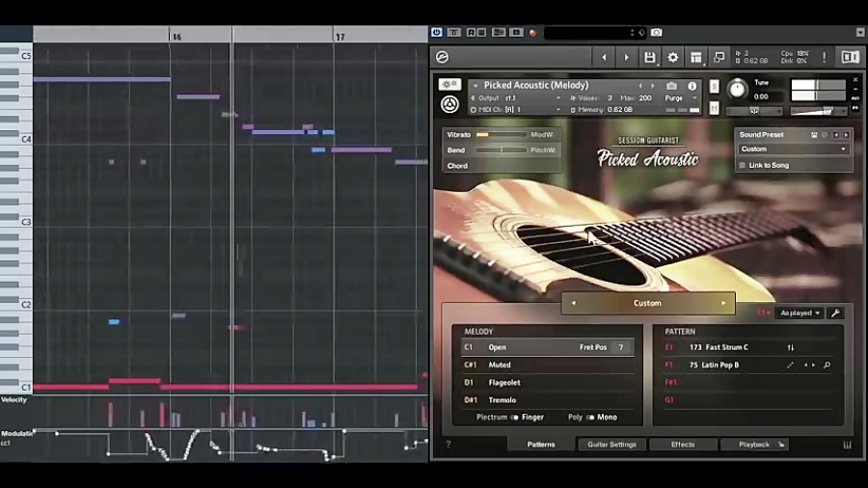Switch to the Playback tab
Image resolution: width=868 pixels, height=488 pixels.
(x=754, y=445)
